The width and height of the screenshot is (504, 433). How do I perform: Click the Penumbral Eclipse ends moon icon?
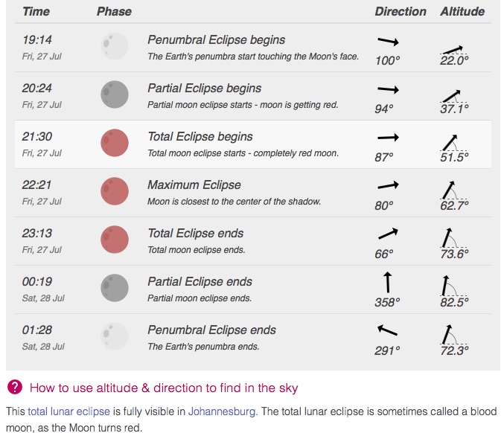(x=115, y=336)
